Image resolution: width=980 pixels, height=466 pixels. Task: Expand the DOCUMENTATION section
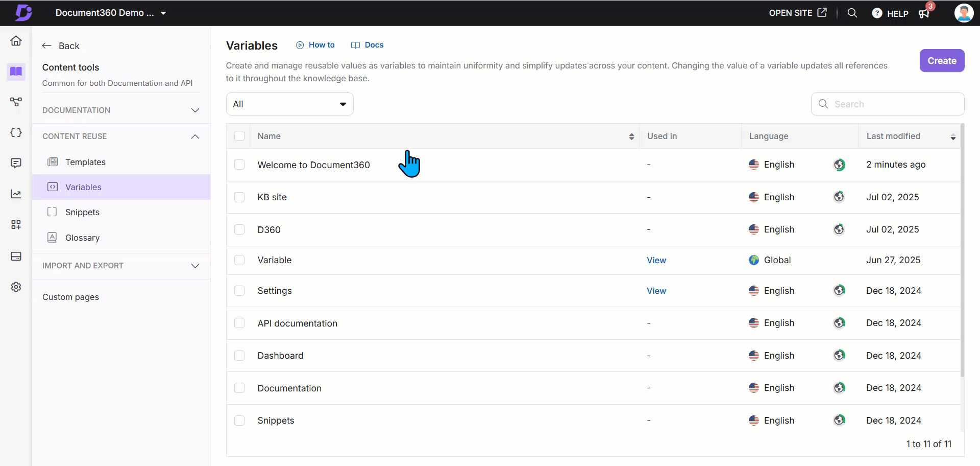pos(121,110)
